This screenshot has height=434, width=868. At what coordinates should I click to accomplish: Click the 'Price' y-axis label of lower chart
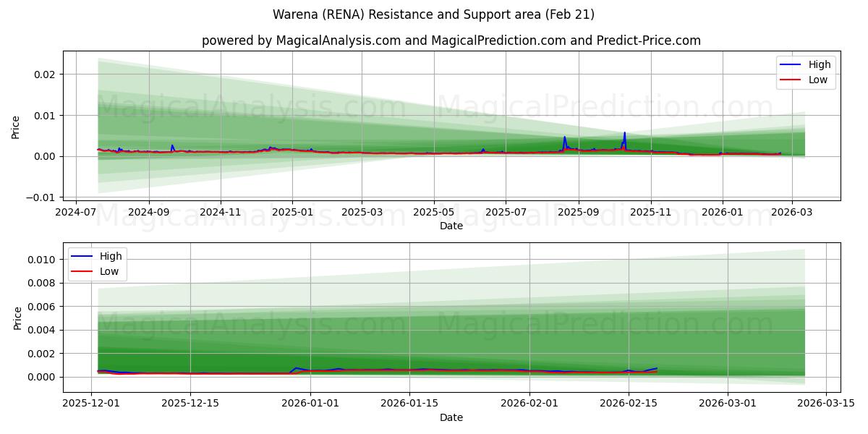coord(18,318)
